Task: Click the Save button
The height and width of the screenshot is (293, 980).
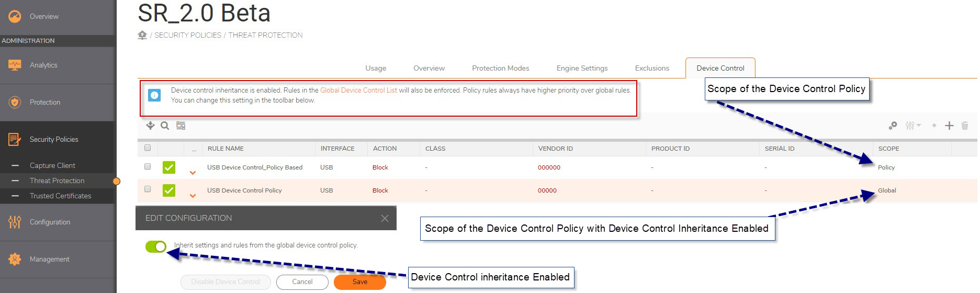Action: click(x=360, y=282)
